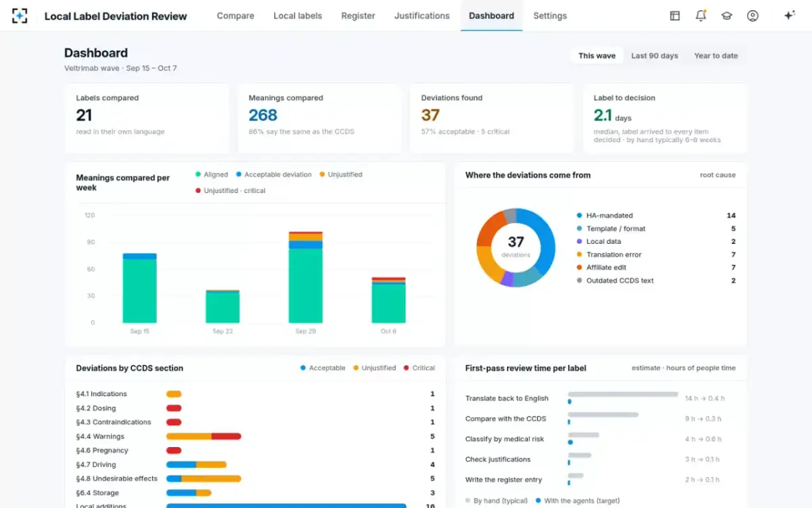Image resolution: width=812 pixels, height=508 pixels.
Task: Toggle the Unjustified legend in CCDS section chart
Action: click(374, 368)
